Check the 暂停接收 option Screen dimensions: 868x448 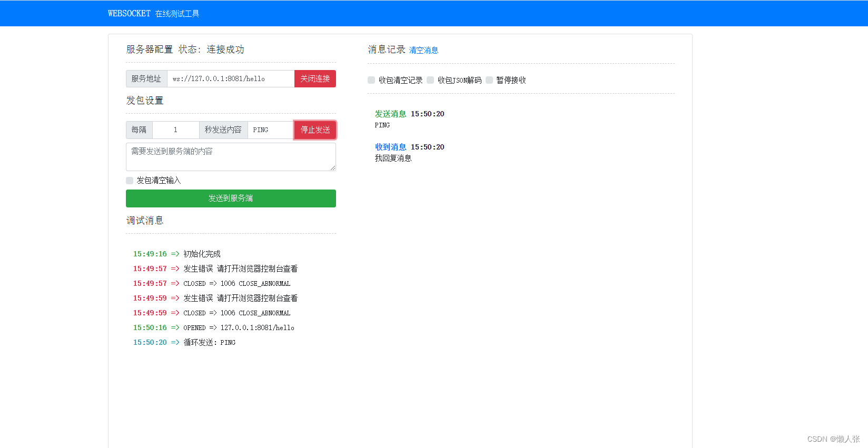click(x=489, y=80)
